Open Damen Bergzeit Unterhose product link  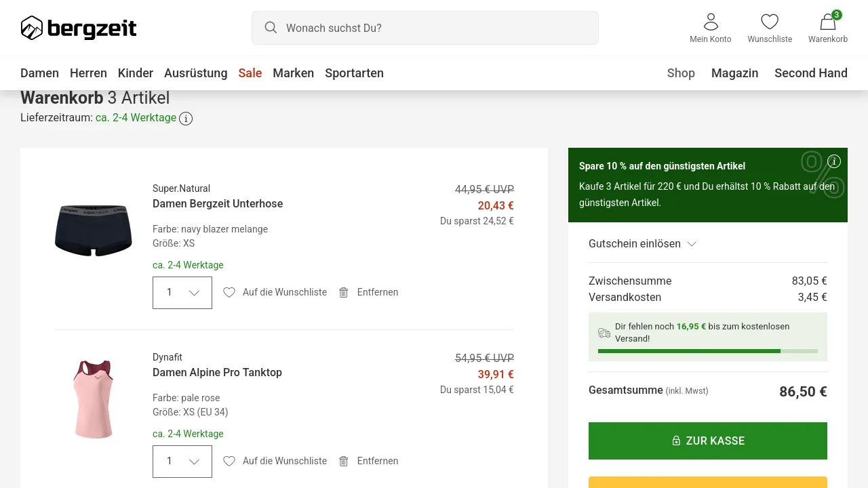click(218, 204)
